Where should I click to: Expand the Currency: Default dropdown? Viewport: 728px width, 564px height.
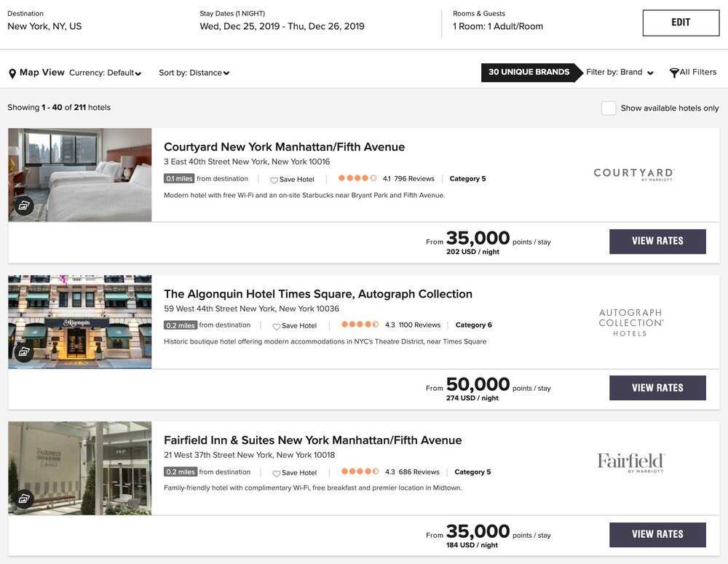tap(105, 73)
